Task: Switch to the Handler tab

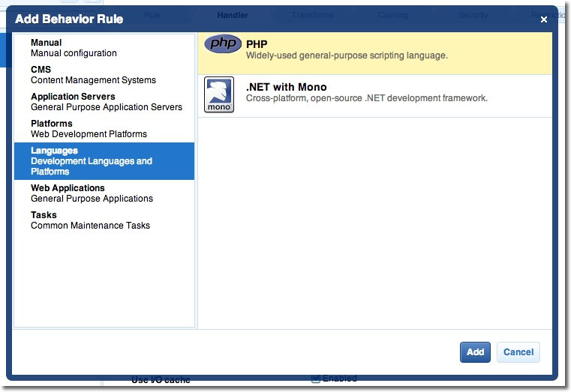Action: tap(233, 15)
